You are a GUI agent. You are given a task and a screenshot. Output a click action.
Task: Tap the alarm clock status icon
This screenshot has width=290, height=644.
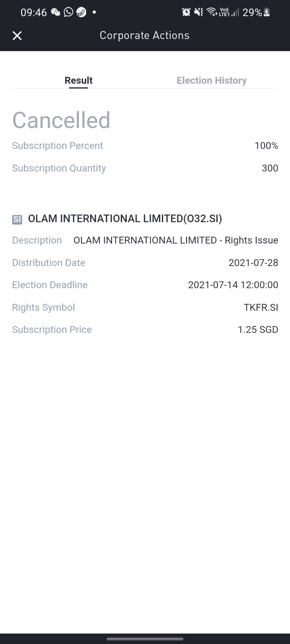click(x=186, y=12)
